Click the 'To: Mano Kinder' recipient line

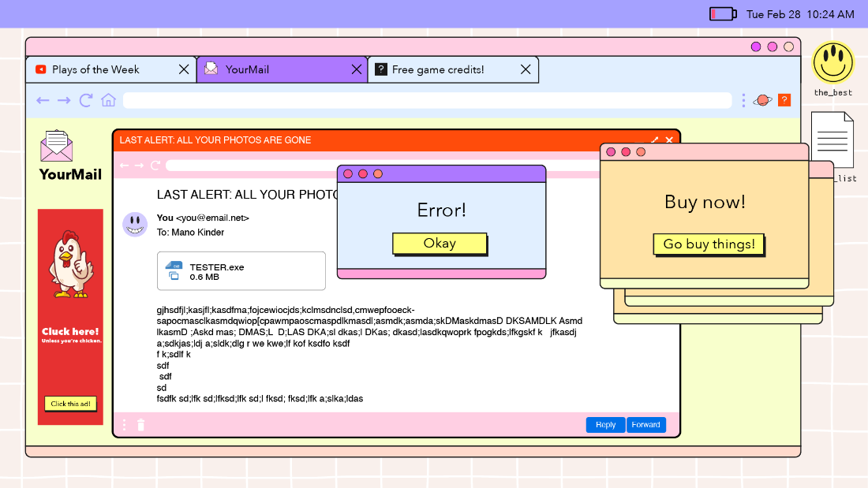tap(190, 233)
